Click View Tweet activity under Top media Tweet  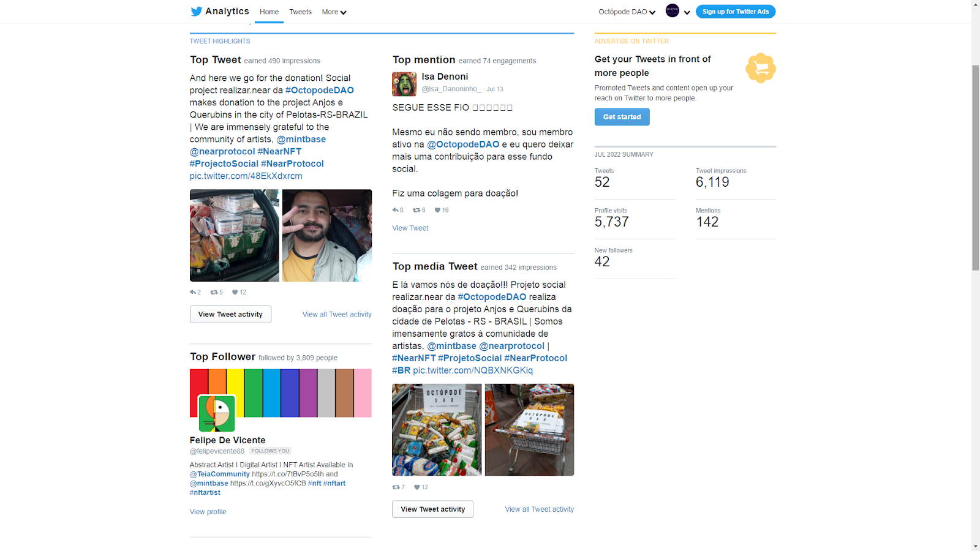pyautogui.click(x=433, y=509)
